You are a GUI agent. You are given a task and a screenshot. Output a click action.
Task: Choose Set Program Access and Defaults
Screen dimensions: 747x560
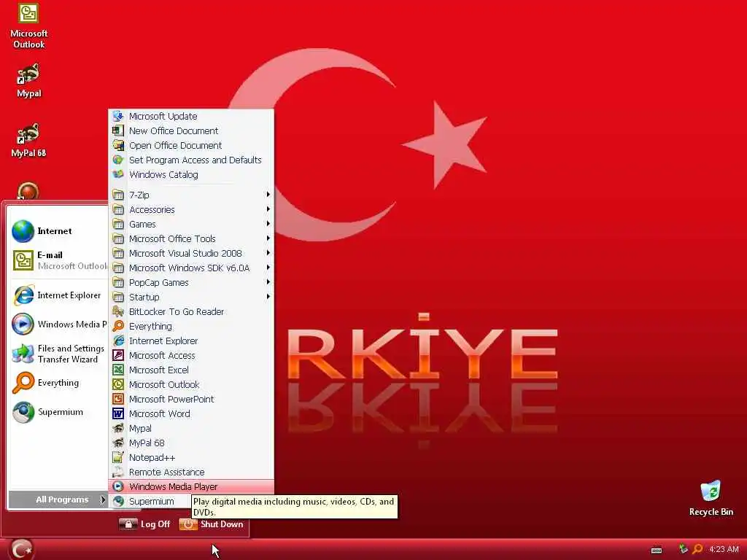pos(191,160)
